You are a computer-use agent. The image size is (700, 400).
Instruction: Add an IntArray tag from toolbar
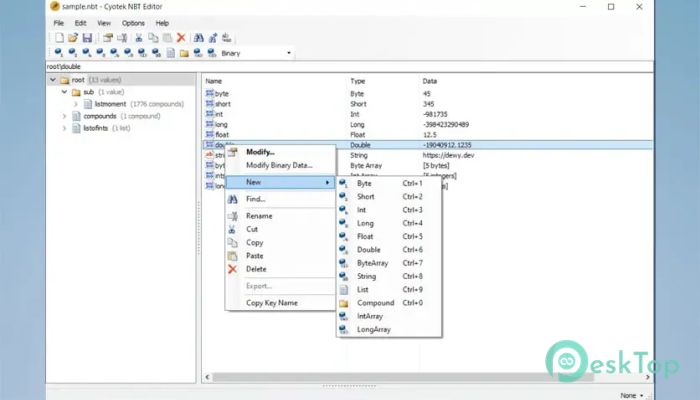(x=198, y=53)
